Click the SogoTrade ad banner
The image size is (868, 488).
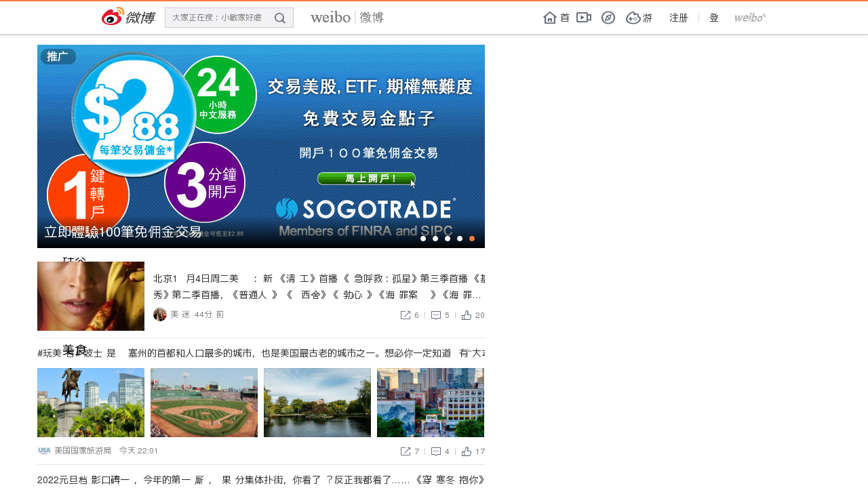coord(261,146)
